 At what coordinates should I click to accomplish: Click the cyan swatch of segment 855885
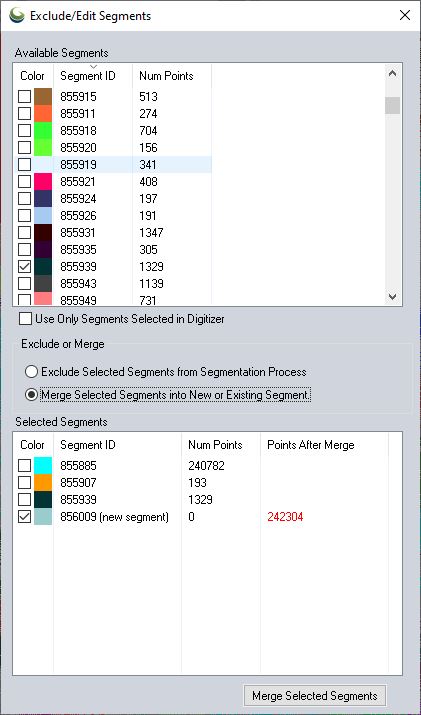click(x=43, y=466)
